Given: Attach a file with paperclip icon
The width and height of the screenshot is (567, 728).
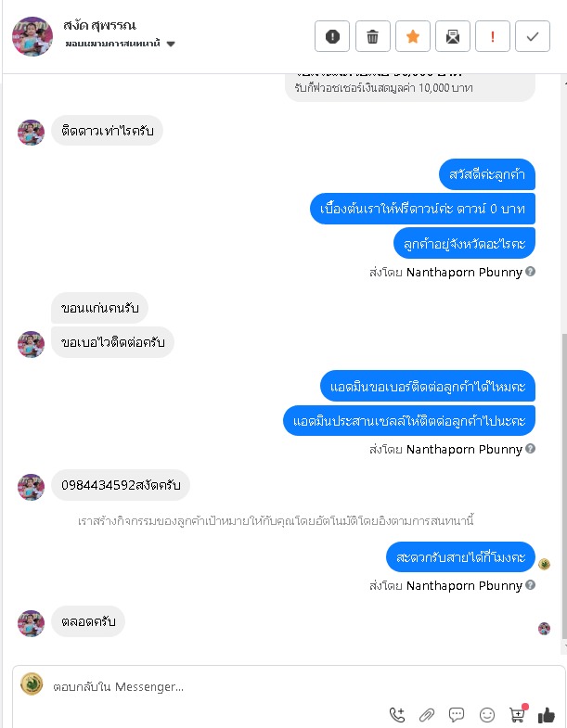Looking at the screenshot, I should (x=427, y=715).
